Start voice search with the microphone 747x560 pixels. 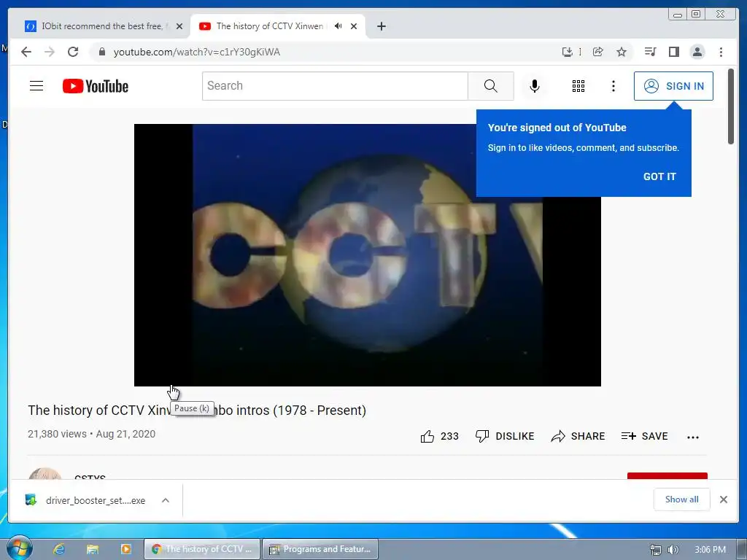(535, 86)
